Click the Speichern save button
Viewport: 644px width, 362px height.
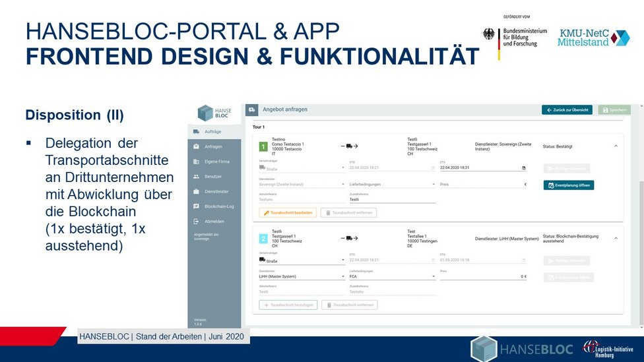pyautogui.click(x=614, y=110)
